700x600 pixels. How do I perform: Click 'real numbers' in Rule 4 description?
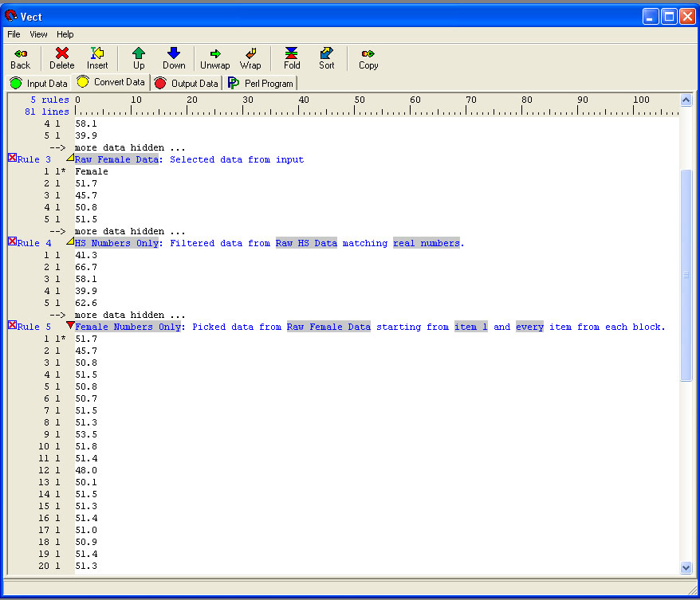pyautogui.click(x=427, y=243)
